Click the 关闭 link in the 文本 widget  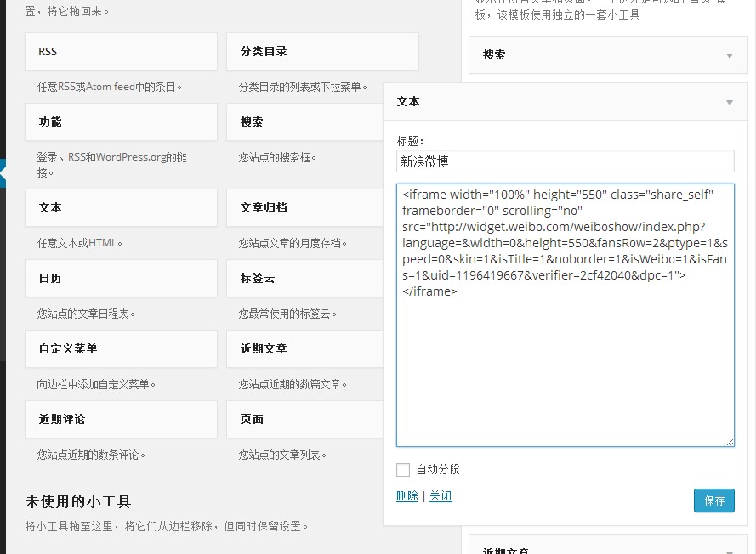[440, 496]
